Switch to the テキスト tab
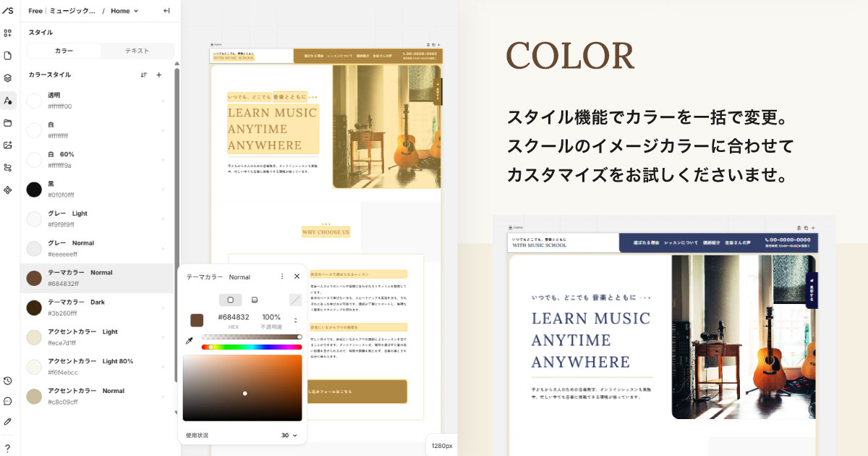Viewport: 868px width, 456px height. [x=137, y=51]
